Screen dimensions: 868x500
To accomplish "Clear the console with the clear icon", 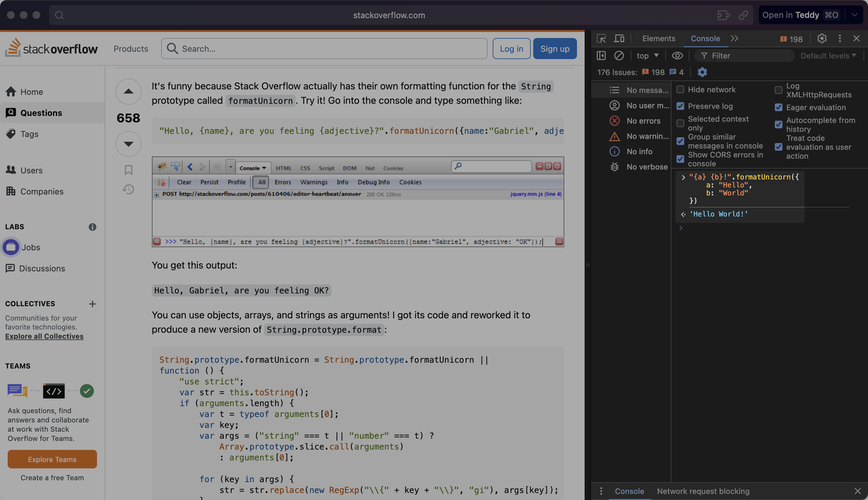I will [619, 56].
